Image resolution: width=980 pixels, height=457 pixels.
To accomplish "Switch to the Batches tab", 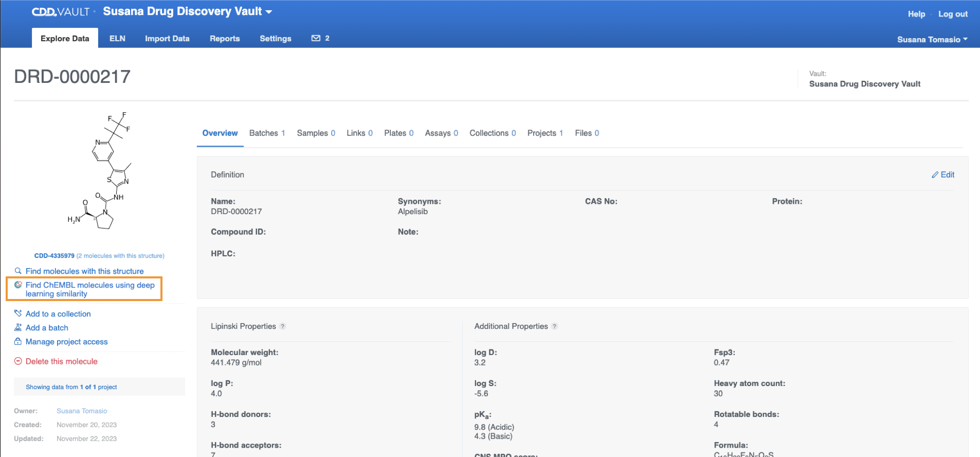I will click(267, 133).
